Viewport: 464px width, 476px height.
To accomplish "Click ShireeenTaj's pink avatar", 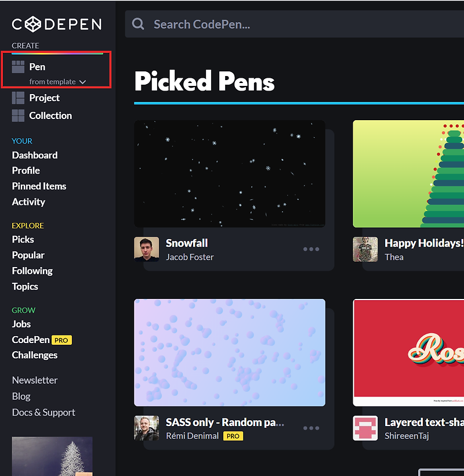I will (365, 428).
